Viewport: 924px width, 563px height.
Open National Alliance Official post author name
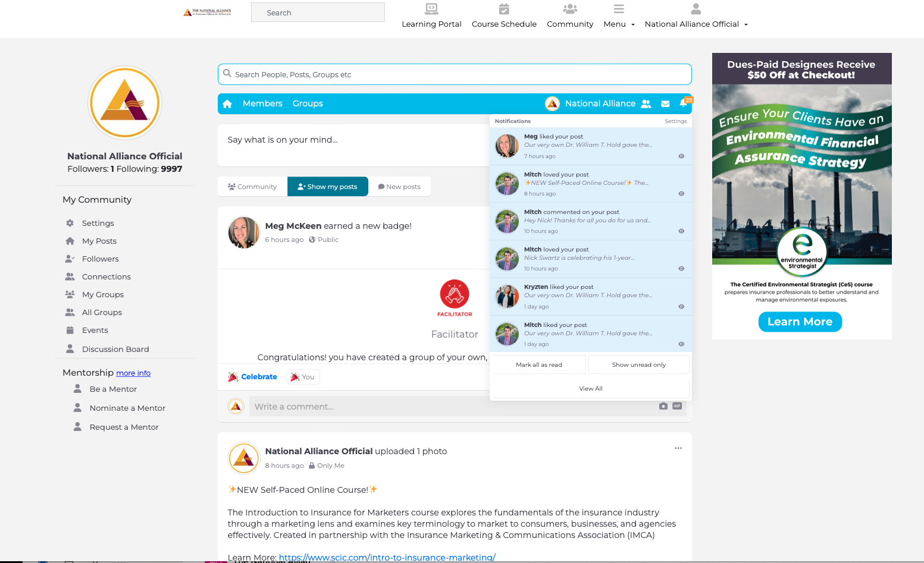(x=319, y=451)
